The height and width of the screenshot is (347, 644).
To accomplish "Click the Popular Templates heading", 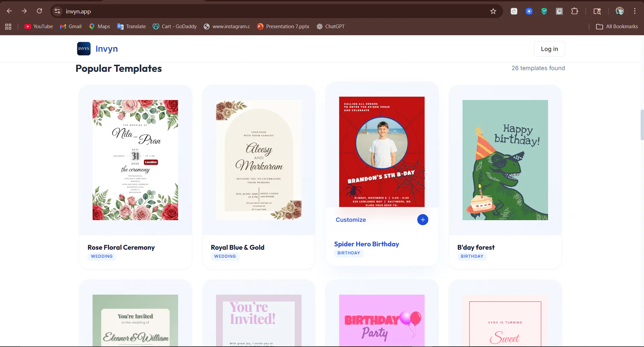I will pos(119,68).
